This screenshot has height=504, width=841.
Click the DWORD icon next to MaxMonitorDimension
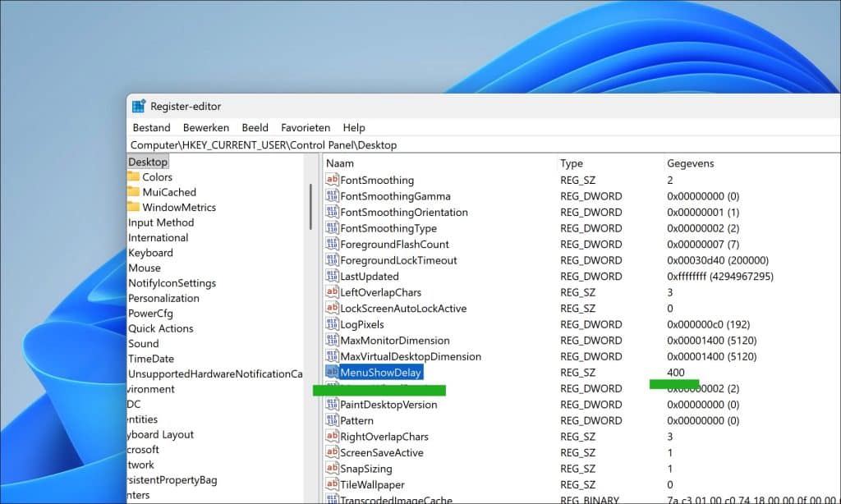pyautogui.click(x=332, y=341)
